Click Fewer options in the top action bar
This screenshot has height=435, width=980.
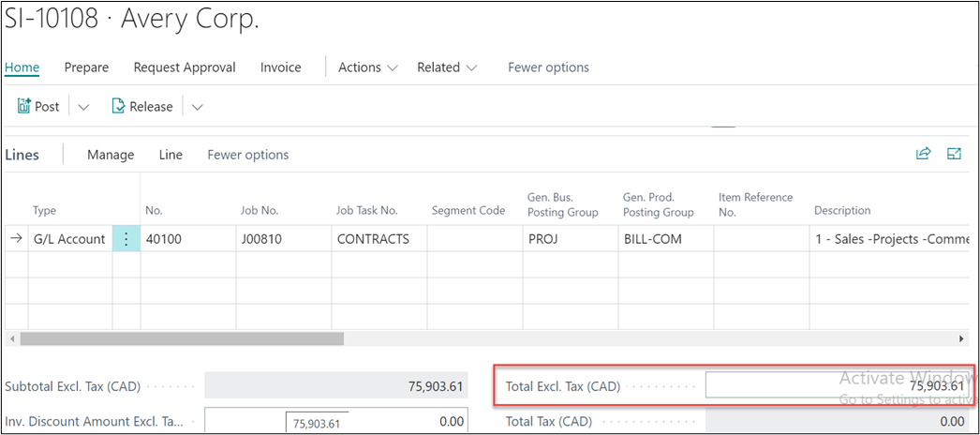(548, 67)
